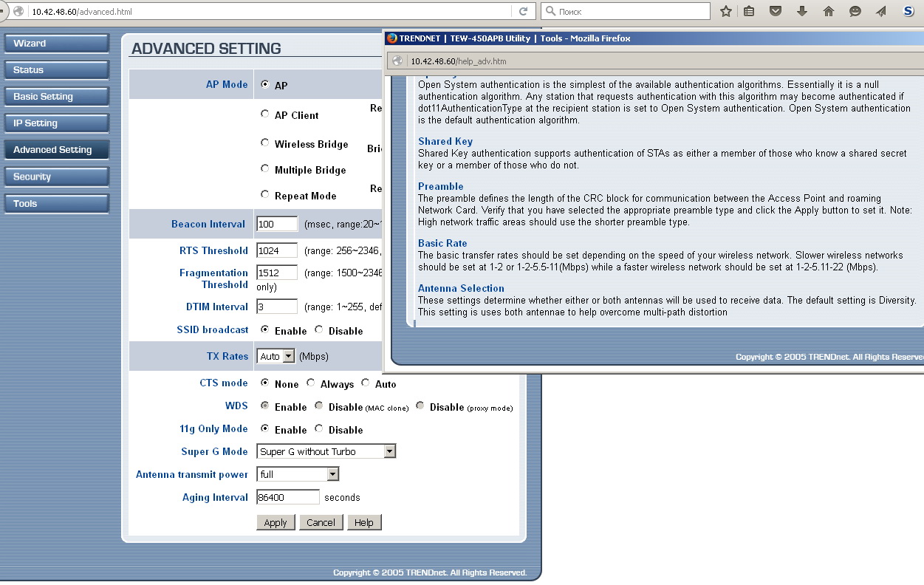924x585 pixels.
Task: Choose Wireless Bridge mode
Action: [265, 143]
